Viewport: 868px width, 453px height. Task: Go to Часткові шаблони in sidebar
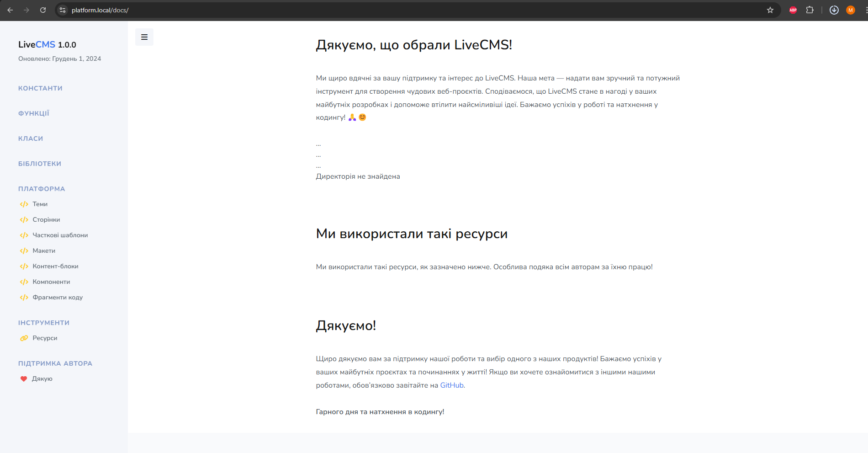tap(60, 235)
